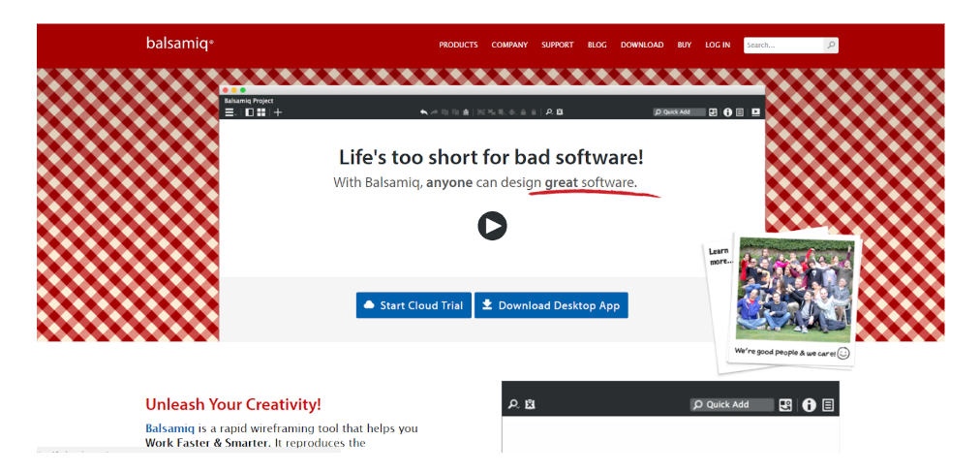The height and width of the screenshot is (473, 980).
Task: Open the zoom magnifier in the hero mockup toolbar
Action: [x=549, y=112]
